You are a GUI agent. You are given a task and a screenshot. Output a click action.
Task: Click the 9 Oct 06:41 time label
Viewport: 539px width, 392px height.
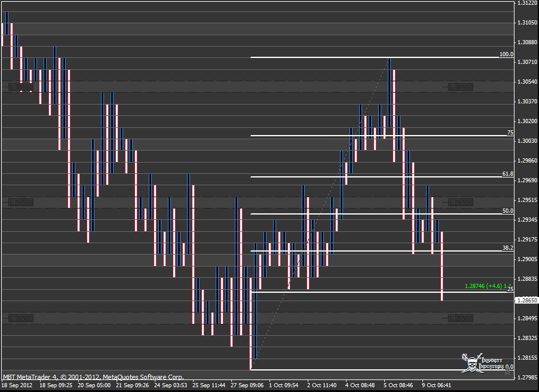tap(437, 385)
